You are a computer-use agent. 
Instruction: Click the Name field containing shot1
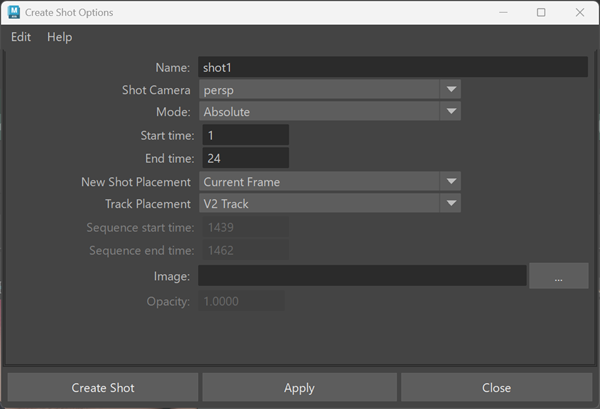click(393, 67)
